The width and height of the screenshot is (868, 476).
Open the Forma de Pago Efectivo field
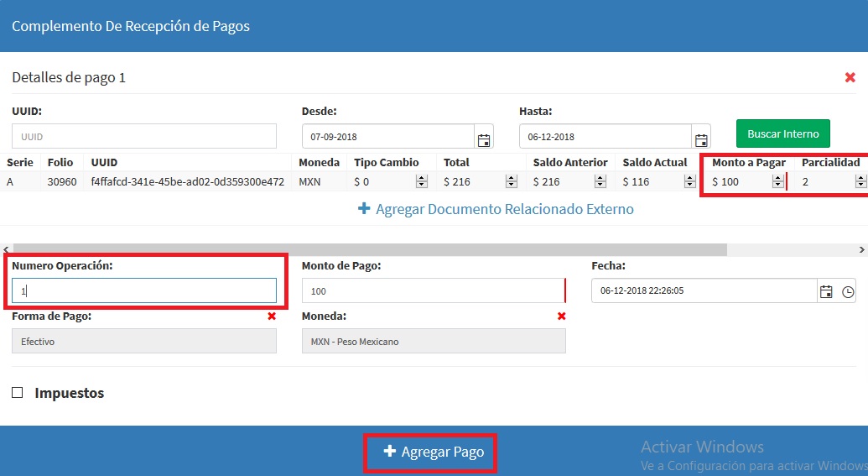pyautogui.click(x=144, y=342)
